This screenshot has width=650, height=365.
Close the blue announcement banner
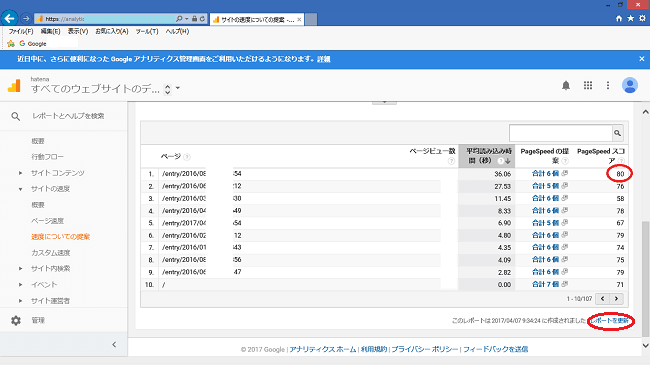[642, 59]
